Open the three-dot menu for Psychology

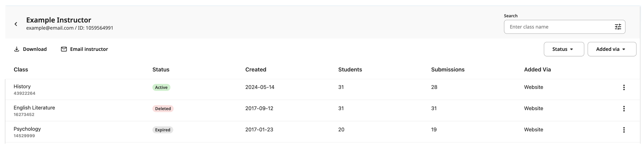tap(624, 130)
